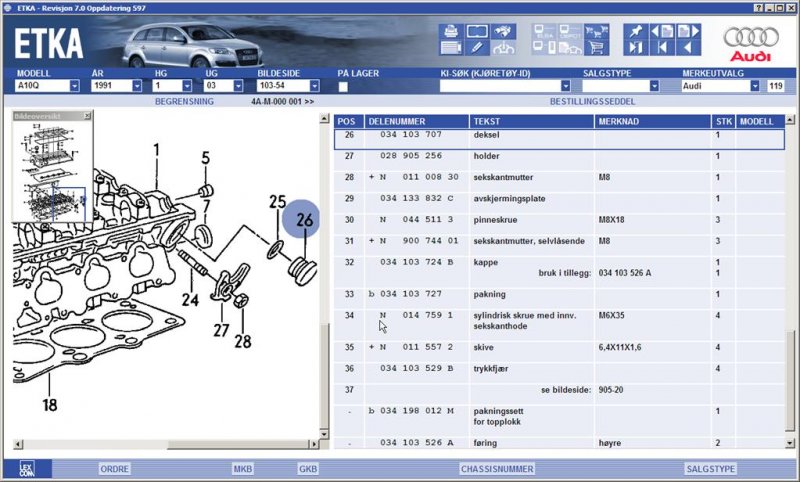800x482 pixels.
Task: Click the skip-forward bar icon under pushpin
Action: [636, 48]
